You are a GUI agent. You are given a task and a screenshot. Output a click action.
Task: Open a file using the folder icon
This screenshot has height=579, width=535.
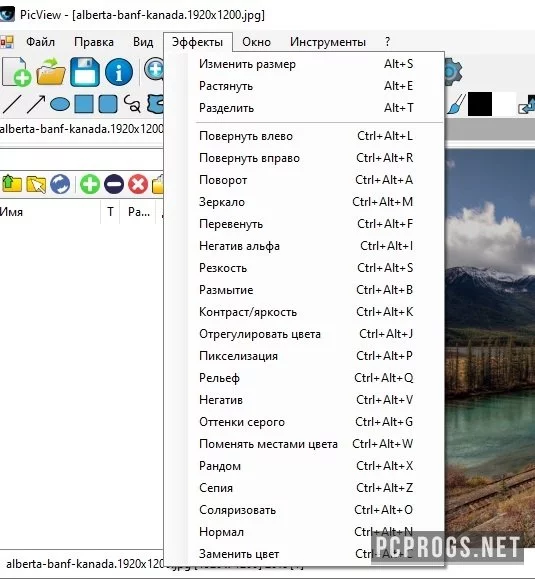[51, 72]
